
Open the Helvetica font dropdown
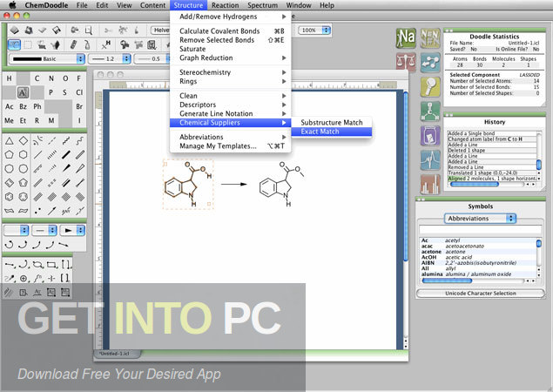[x=160, y=30]
